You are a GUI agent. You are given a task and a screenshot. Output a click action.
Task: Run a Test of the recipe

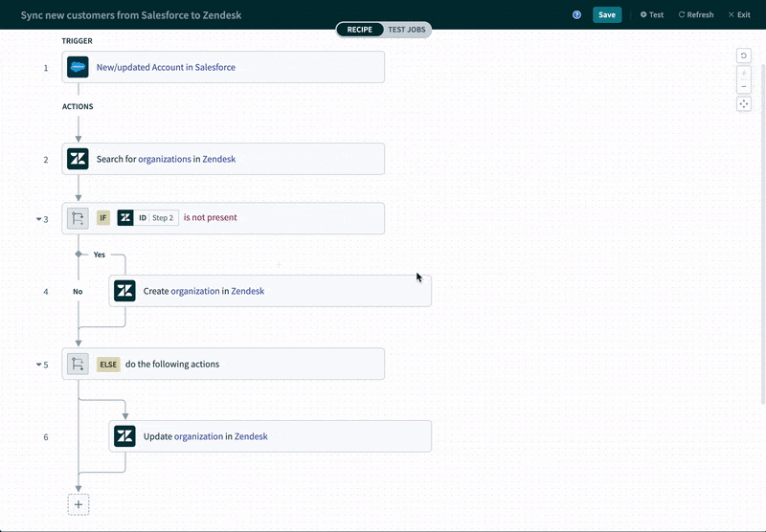tap(652, 14)
